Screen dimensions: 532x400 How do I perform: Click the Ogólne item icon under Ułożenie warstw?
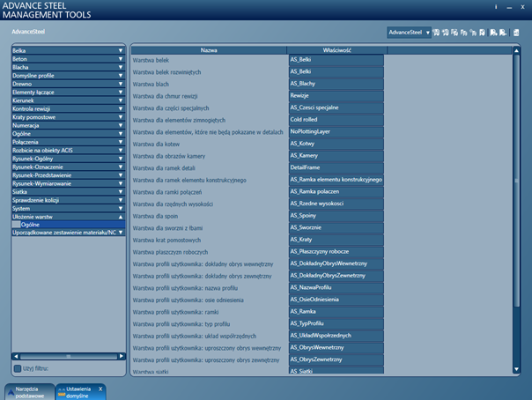pyautogui.click(x=16, y=225)
